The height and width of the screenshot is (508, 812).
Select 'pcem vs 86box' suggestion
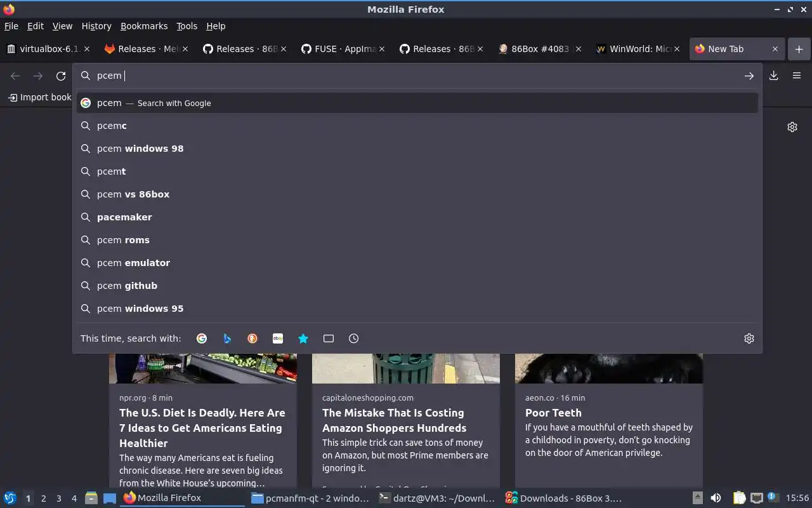(417, 194)
